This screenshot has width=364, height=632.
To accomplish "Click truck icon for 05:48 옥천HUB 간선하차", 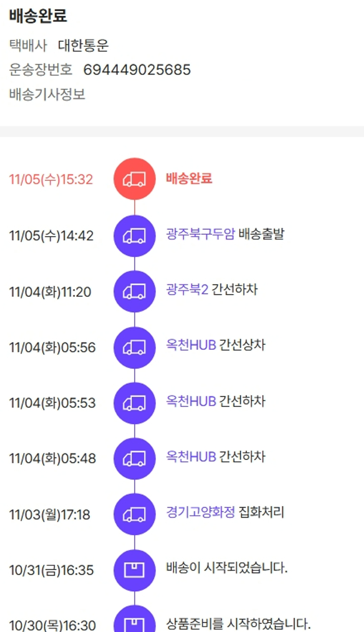I will [134, 459].
